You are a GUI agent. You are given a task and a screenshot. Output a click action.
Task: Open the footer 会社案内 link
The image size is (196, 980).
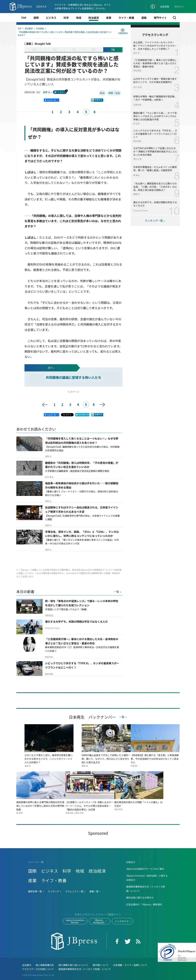[x=27, y=965]
